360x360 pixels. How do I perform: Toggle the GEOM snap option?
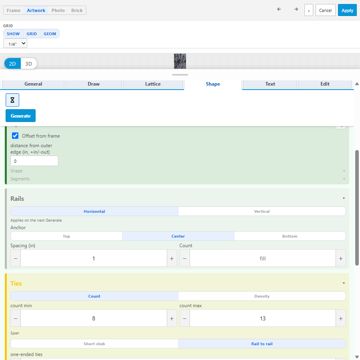(50, 34)
